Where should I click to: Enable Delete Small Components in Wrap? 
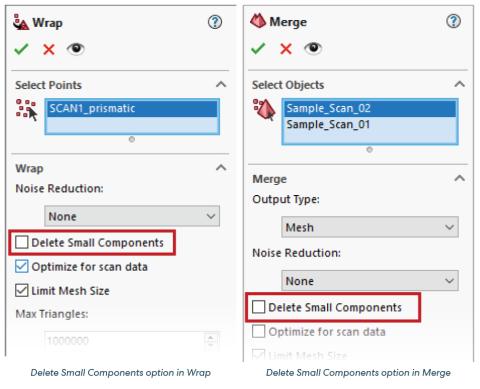22,242
